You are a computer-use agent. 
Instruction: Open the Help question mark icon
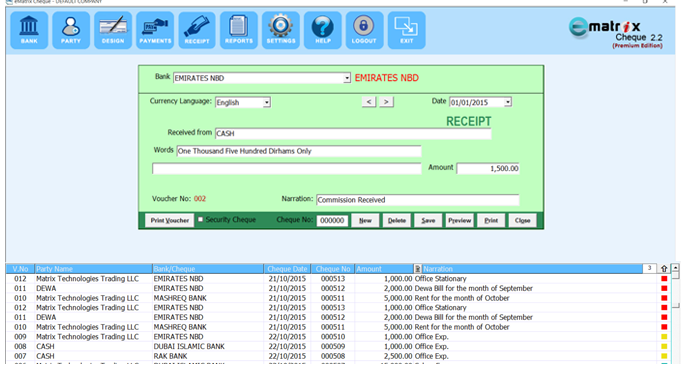[323, 30]
